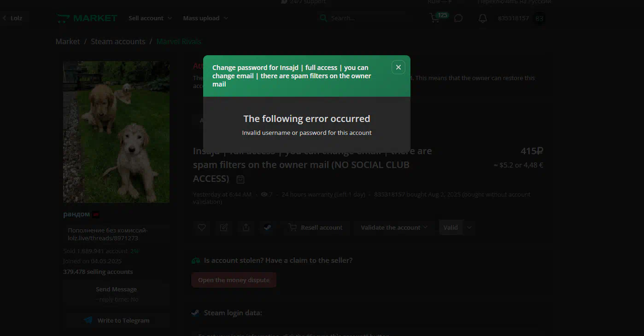Open the conversations chat bubble icon
Image resolution: width=644 pixels, height=336 pixels.
458,18
